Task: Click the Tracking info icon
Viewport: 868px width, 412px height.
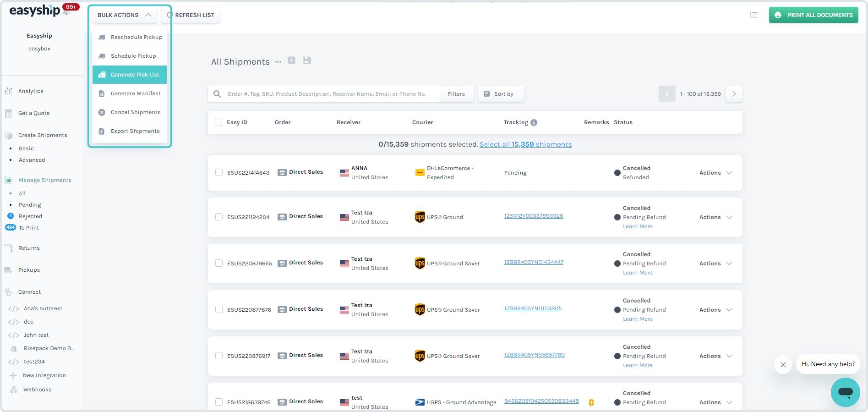Action: click(534, 122)
